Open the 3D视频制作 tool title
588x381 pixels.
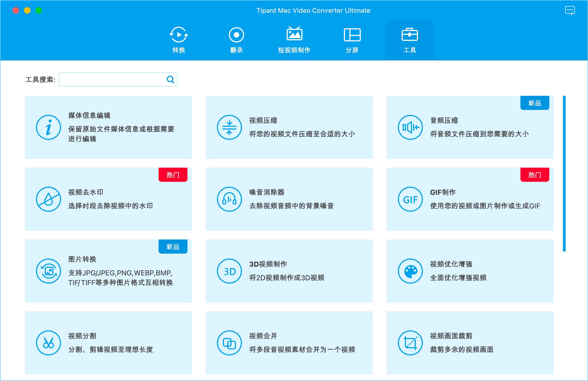pyautogui.click(x=268, y=264)
